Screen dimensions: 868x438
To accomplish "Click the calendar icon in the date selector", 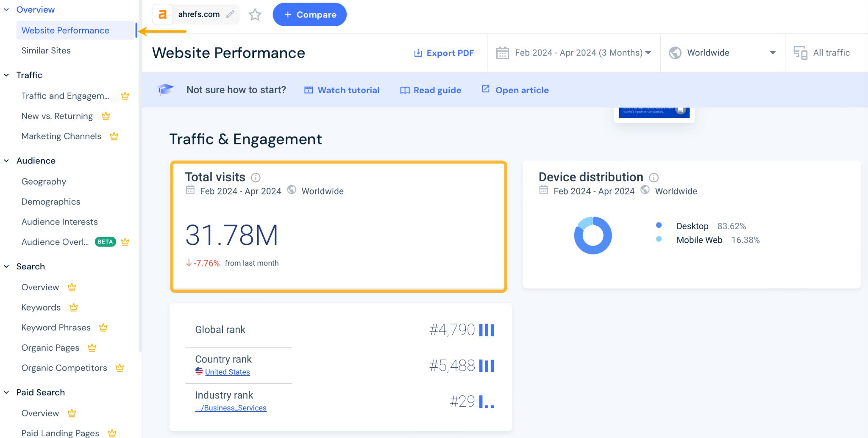I will (503, 53).
